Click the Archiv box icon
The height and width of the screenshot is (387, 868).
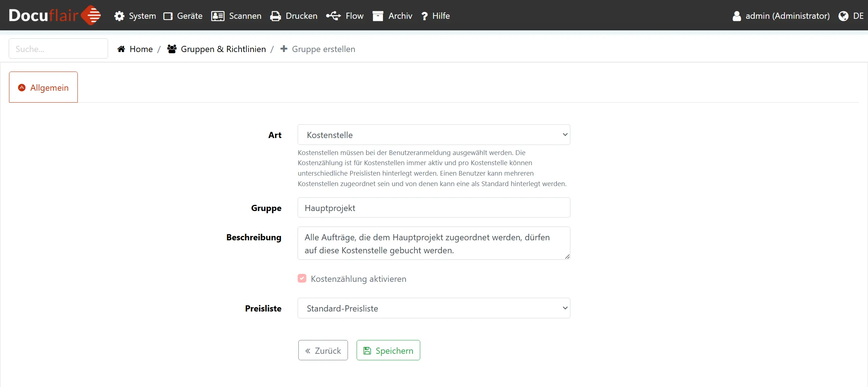(378, 16)
